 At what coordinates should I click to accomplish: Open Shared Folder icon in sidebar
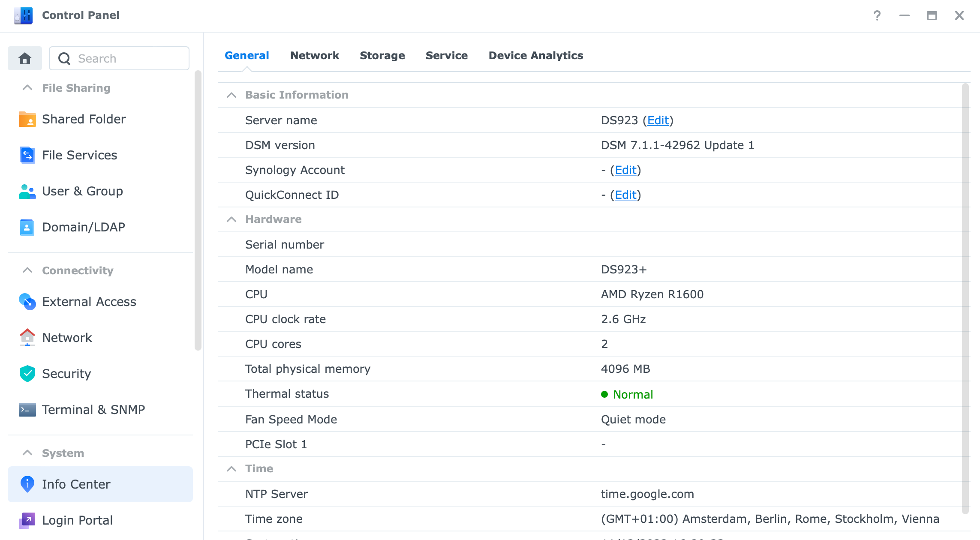pos(27,119)
